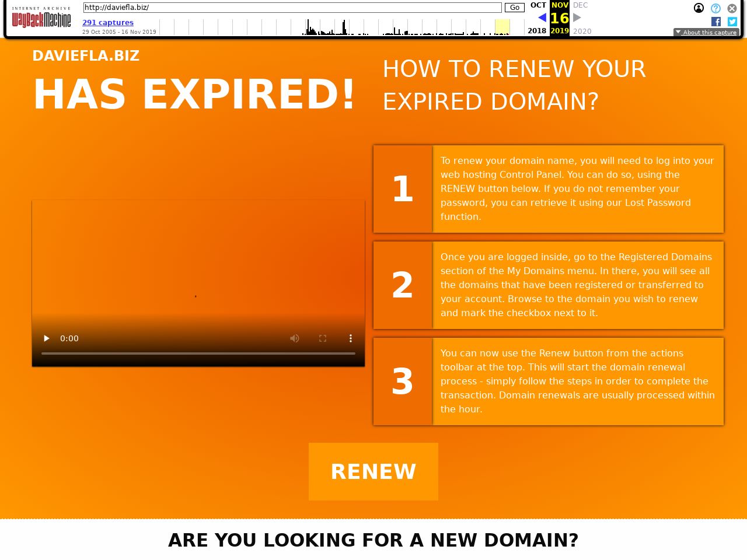Image resolution: width=747 pixels, height=560 pixels.
Task: Jump to OCT 2018 capture
Action: (537, 5)
